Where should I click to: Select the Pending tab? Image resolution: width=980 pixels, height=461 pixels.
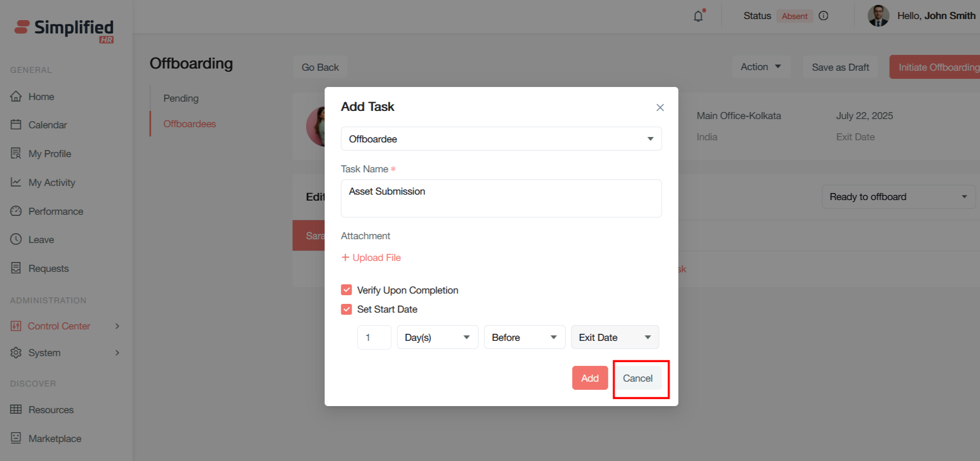click(x=181, y=98)
